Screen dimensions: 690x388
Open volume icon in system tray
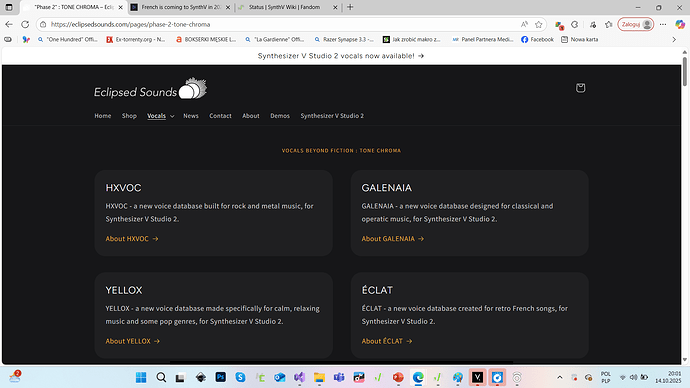point(633,377)
